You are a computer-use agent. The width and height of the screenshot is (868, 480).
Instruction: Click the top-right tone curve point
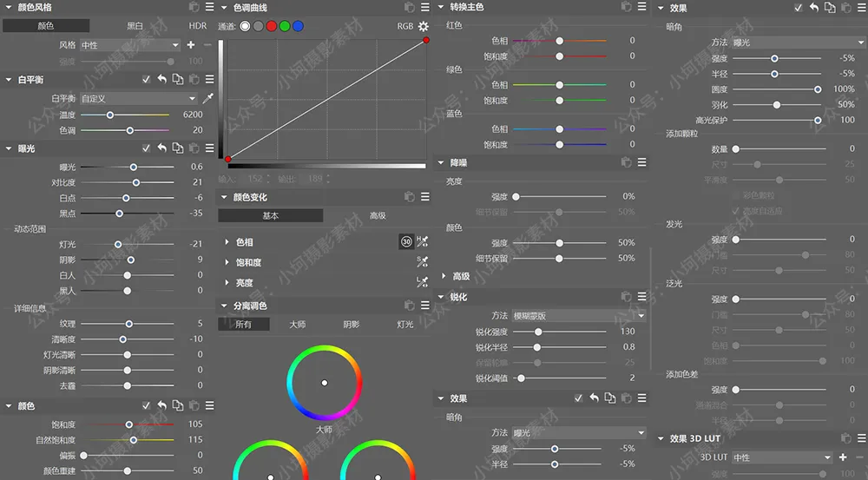[x=425, y=40]
